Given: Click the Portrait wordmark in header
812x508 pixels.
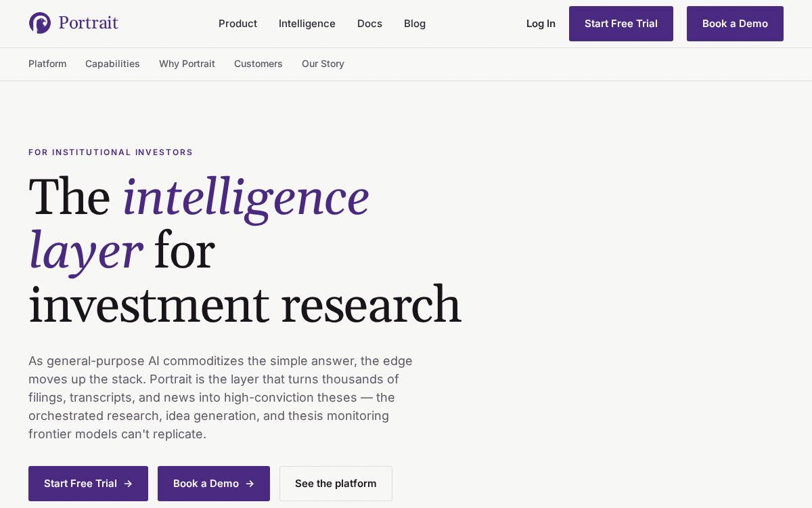Looking at the screenshot, I should coord(88,23).
